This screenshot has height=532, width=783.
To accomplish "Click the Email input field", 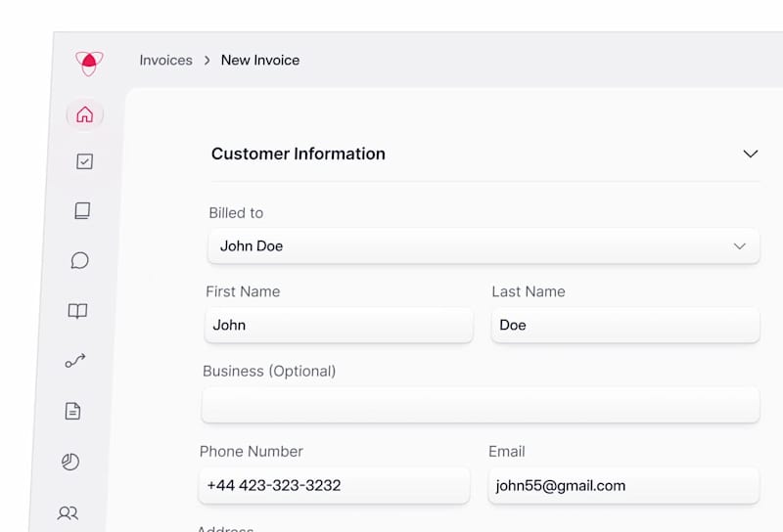I will pos(623,485).
